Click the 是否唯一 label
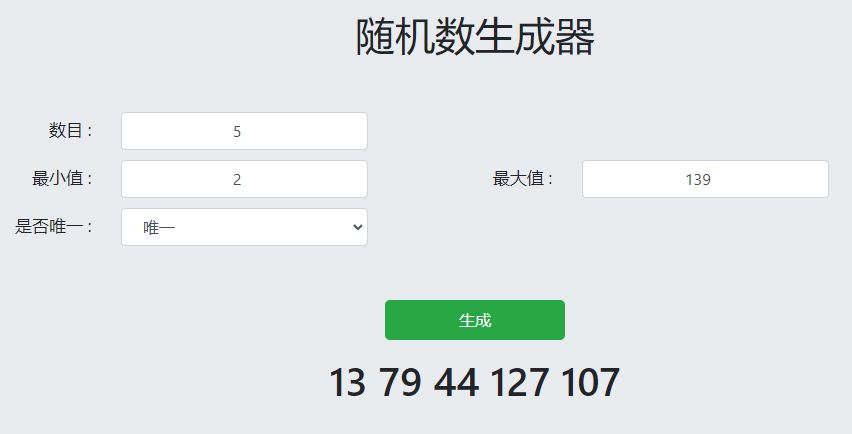Screen dimensions: 852x434 [53, 227]
